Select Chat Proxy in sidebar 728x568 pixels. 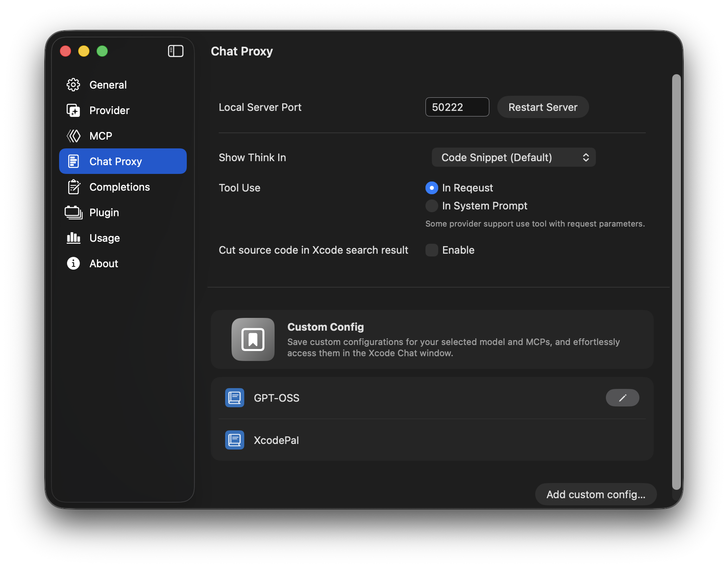click(123, 161)
